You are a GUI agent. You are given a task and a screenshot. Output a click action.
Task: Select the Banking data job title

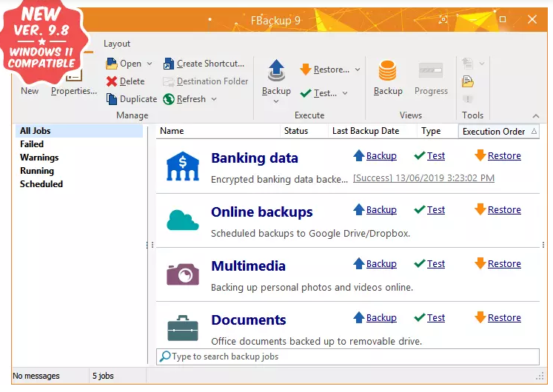coord(255,158)
